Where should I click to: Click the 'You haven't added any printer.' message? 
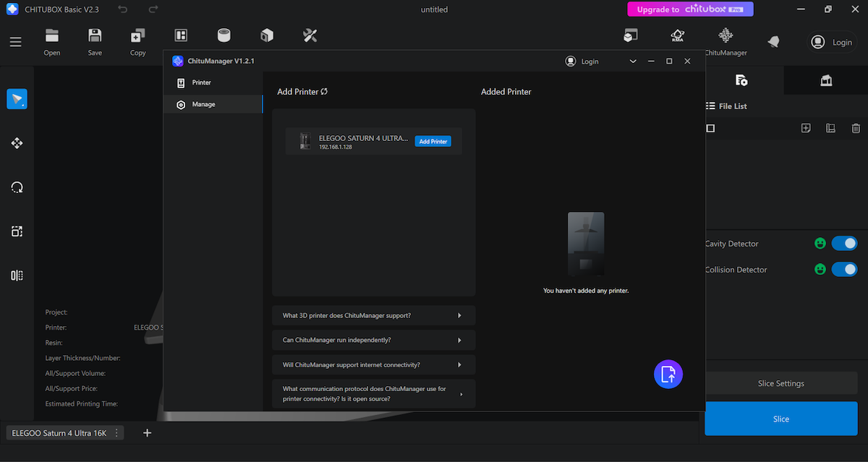[x=586, y=291]
